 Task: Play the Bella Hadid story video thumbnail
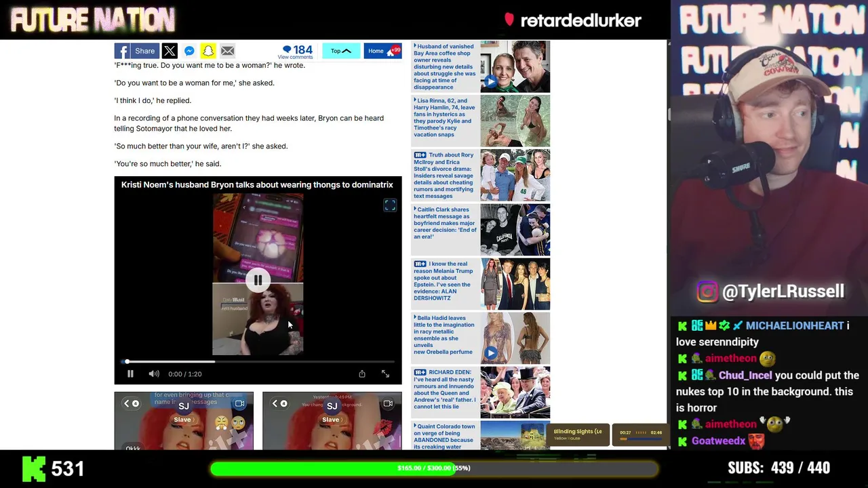point(490,352)
